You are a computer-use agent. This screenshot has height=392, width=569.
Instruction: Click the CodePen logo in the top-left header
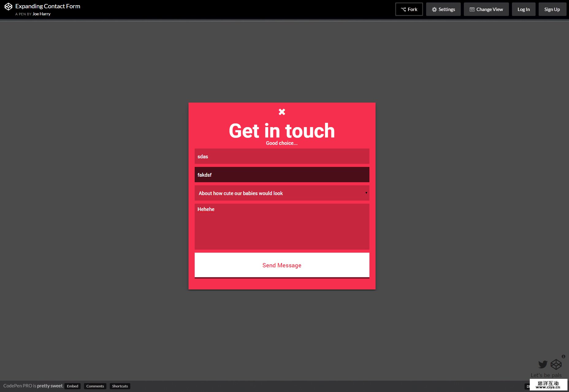[x=9, y=6]
